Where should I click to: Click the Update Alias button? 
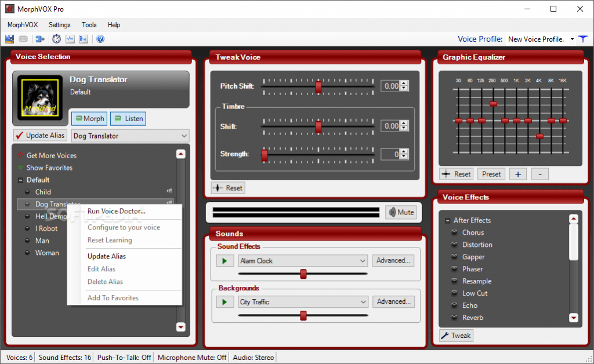coord(39,135)
